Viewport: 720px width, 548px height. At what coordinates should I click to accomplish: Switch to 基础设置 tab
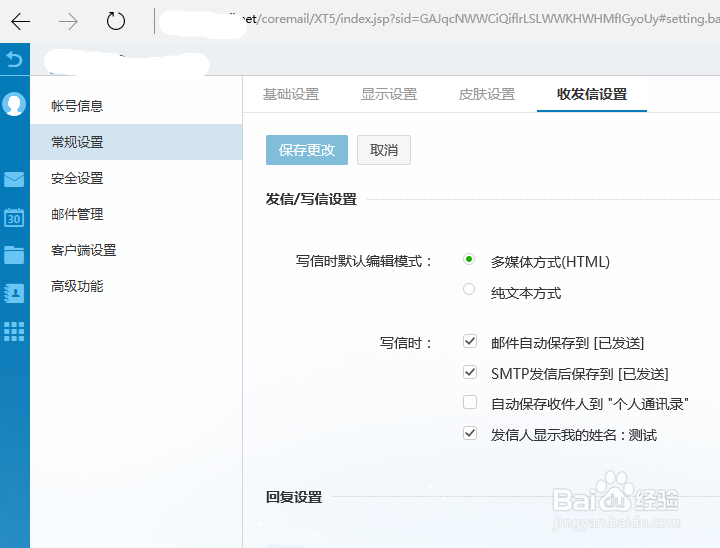(291, 94)
